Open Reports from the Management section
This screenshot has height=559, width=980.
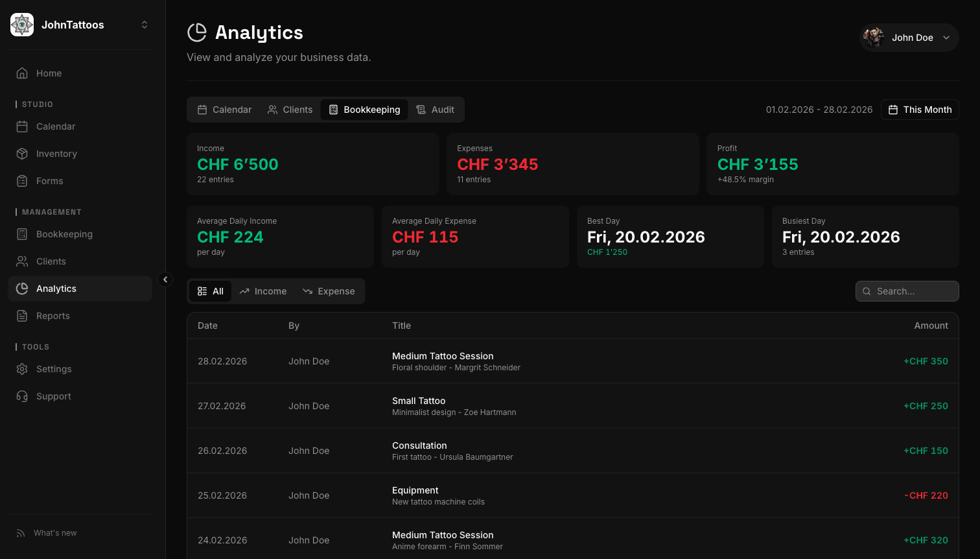tap(53, 316)
